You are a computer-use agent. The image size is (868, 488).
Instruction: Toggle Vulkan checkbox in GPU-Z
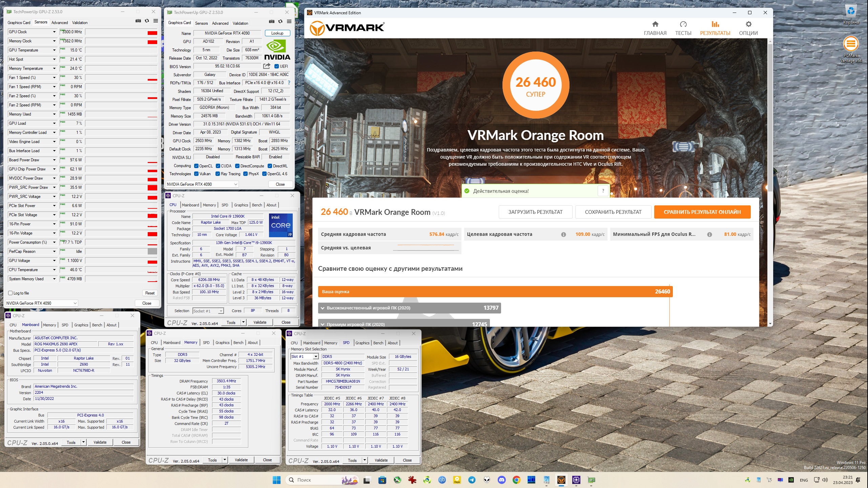[x=196, y=174]
